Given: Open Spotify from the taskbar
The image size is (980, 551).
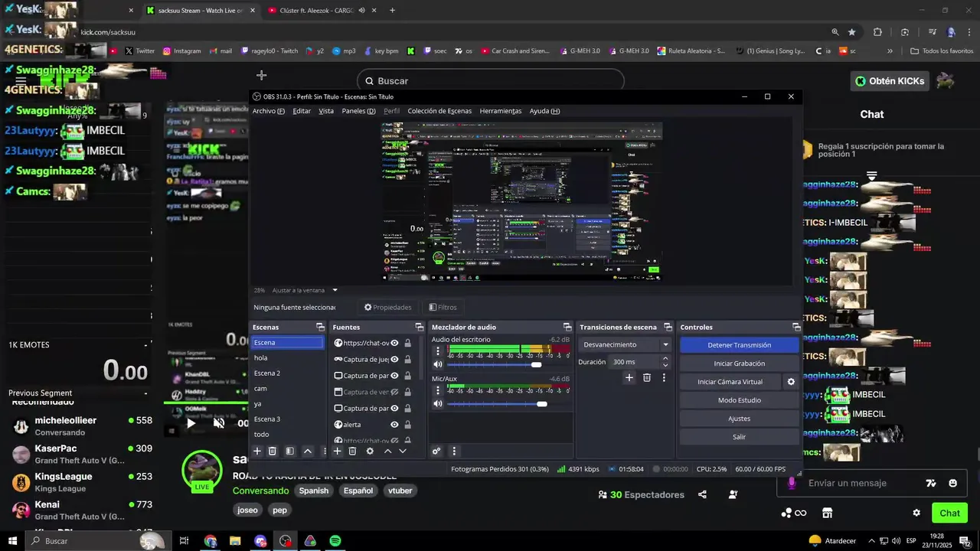Looking at the screenshot, I should 335,541.
